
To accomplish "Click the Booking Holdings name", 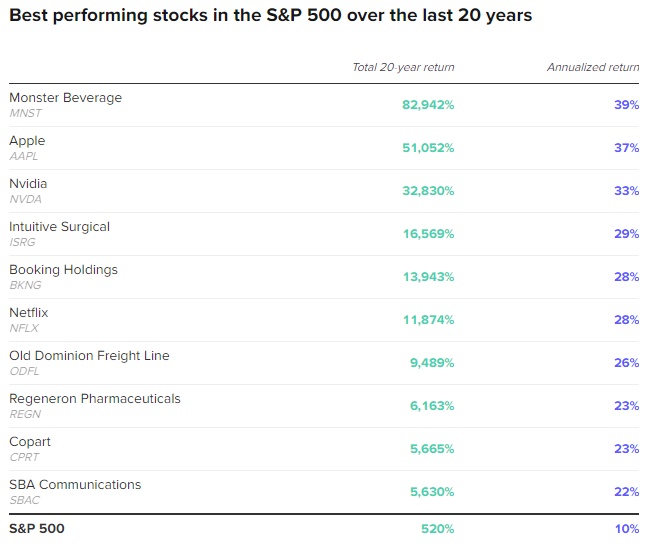I will tap(63, 270).
